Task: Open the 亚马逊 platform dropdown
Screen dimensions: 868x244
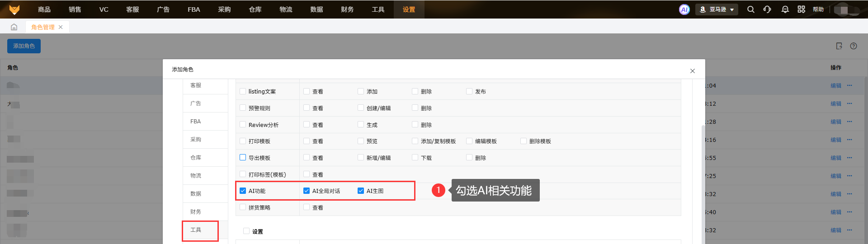Action: [x=717, y=9]
